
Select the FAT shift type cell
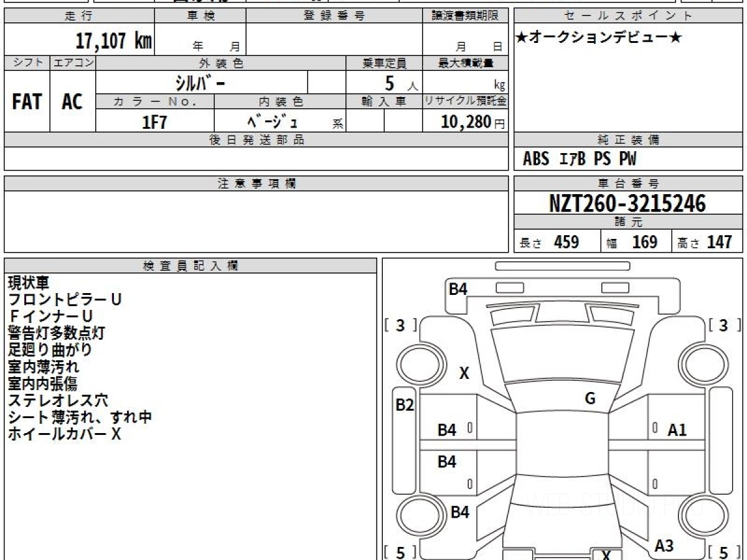27,102
